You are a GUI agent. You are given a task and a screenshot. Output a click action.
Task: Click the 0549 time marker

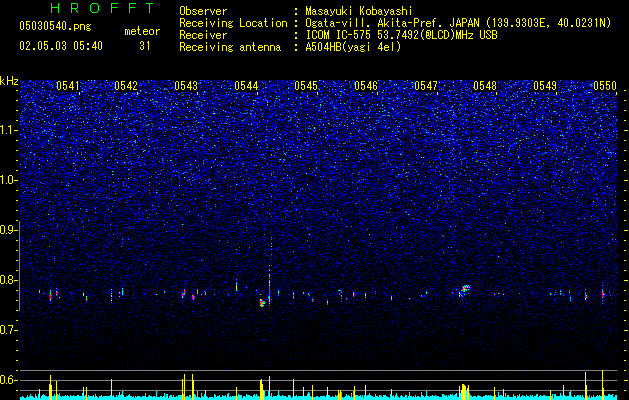545,86
